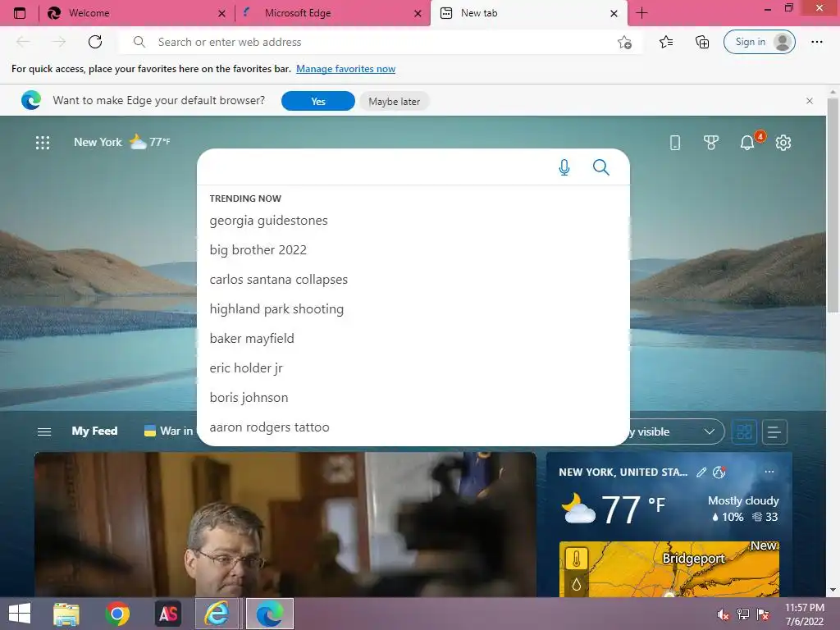The width and height of the screenshot is (840, 630).
Task: Select trending baker mayfield
Action: click(x=252, y=339)
